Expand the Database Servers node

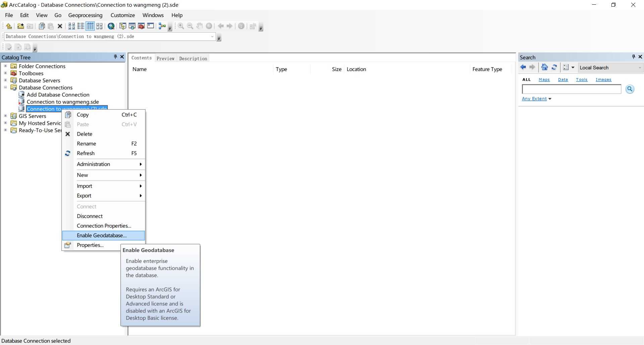[5, 80]
